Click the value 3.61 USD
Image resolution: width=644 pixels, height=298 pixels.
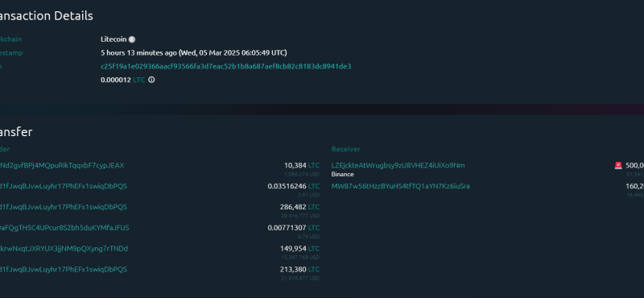coord(309,195)
